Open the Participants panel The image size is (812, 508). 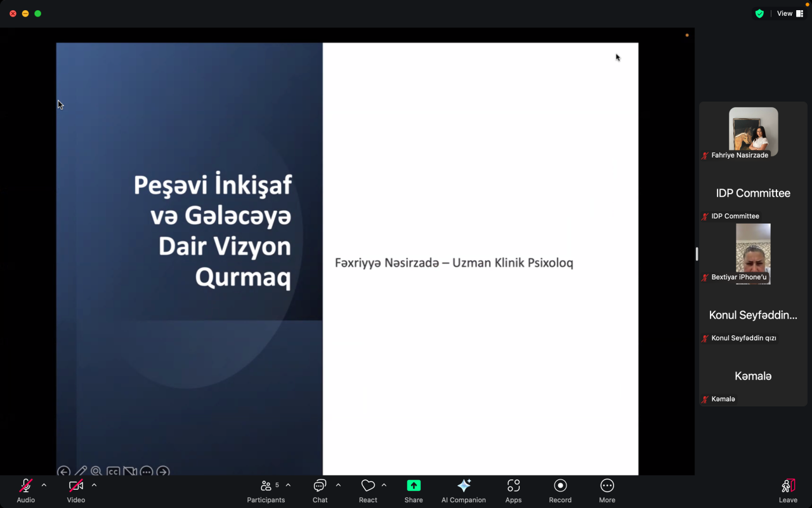[x=266, y=490]
